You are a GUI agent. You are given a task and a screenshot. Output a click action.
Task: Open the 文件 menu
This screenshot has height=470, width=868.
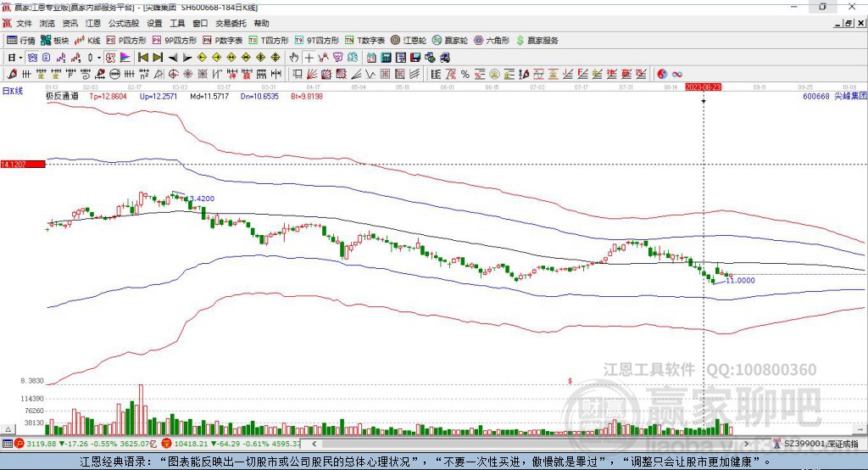[x=24, y=23]
